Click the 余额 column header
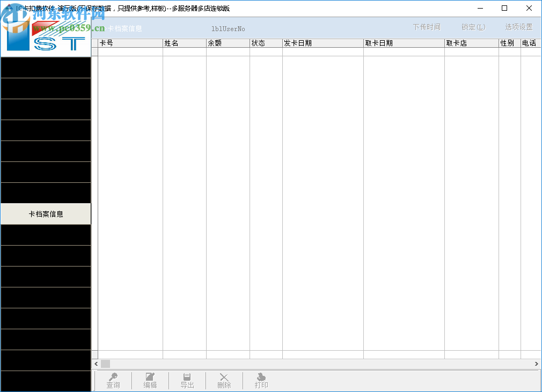Viewport: 542px width, 392px height. [227, 43]
